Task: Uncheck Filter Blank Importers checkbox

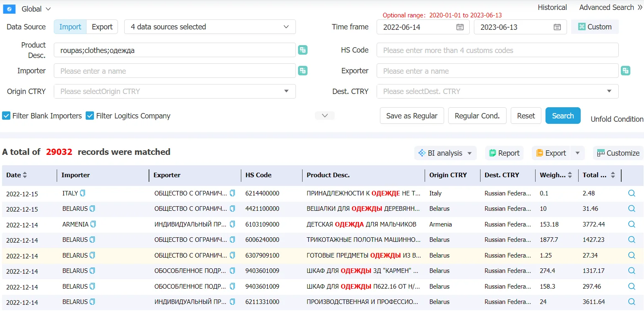Action: 6,116
